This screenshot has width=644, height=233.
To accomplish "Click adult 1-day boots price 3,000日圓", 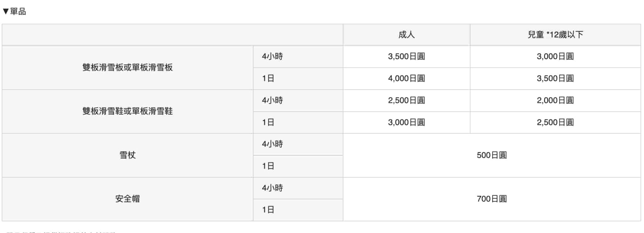I will [406, 122].
